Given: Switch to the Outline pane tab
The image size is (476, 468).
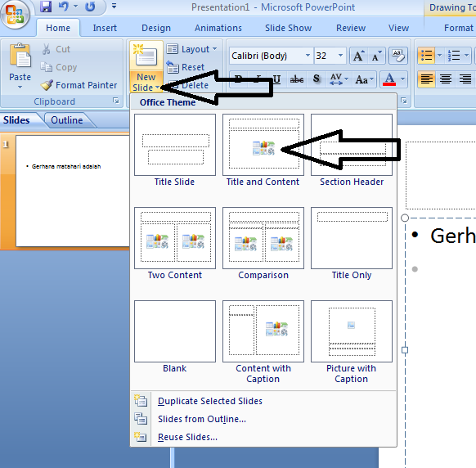Looking at the screenshot, I should 67,120.
